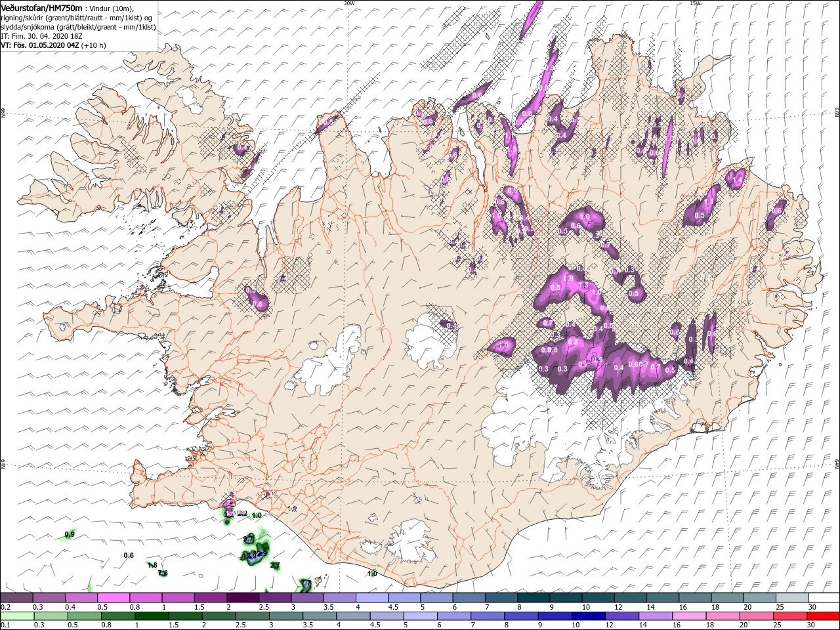Click the 2.7 rainfall value offshore south
The height and width of the screenshot is (630, 840).
point(275,565)
